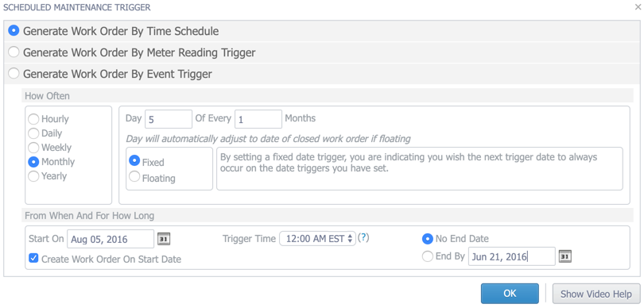Screen dimensions: 644x308
Task: Choose the Yearly frequency option
Action: pyautogui.click(x=33, y=176)
